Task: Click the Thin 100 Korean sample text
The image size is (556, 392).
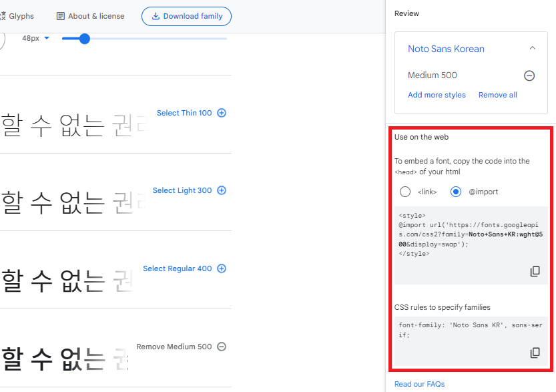Action: 75,126
